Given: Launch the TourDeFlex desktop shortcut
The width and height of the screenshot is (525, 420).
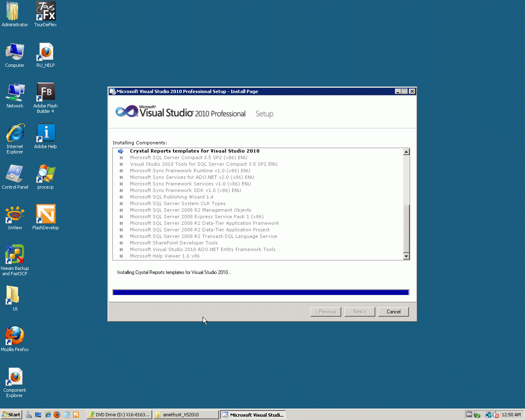Looking at the screenshot, I should point(46,14).
